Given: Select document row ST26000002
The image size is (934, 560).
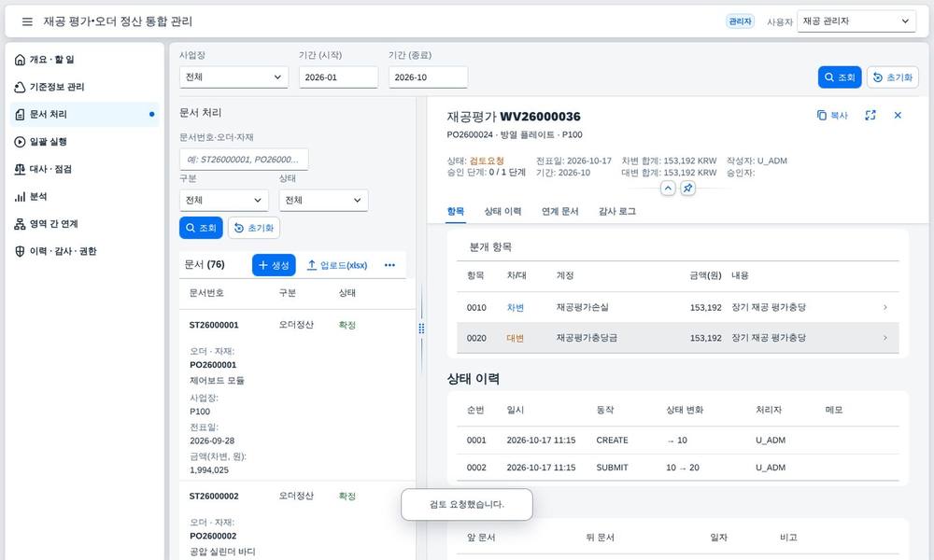Looking at the screenshot, I should click(x=297, y=521).
